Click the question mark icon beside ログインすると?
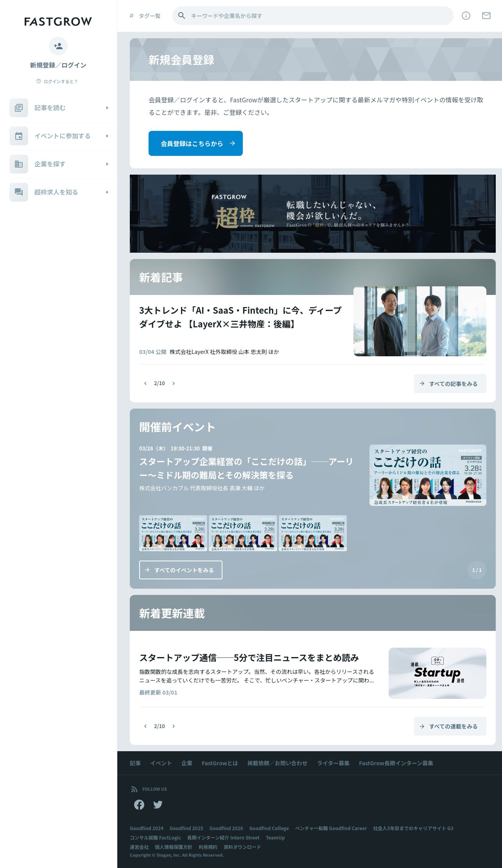The width and height of the screenshot is (502, 868). coord(39,81)
